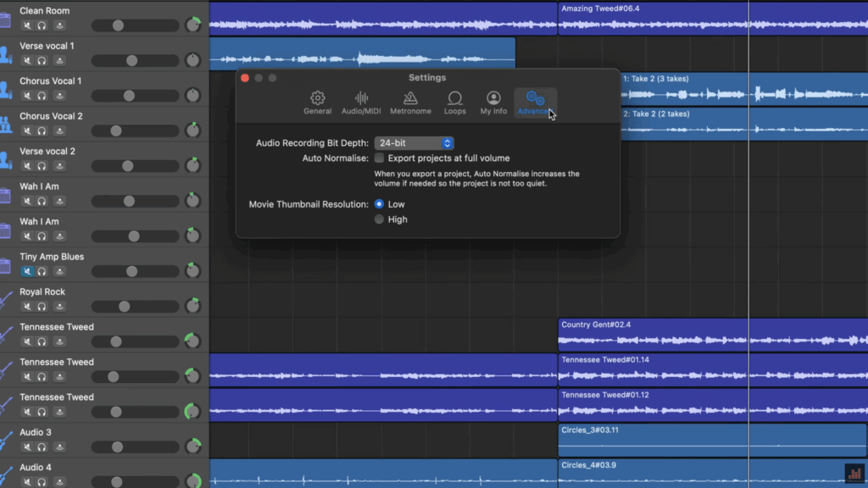Click the Audio 3 volume slider
This screenshot has height=488, width=868.
point(134,446)
